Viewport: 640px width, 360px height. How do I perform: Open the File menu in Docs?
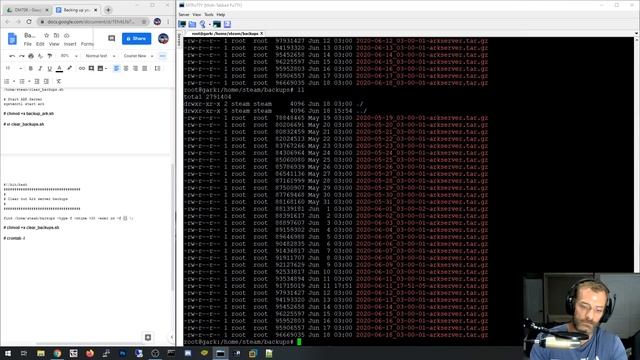28,44
